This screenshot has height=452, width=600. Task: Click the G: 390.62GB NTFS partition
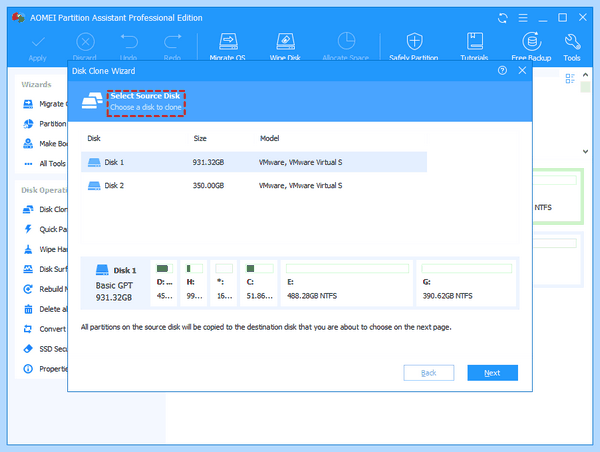tap(466, 283)
